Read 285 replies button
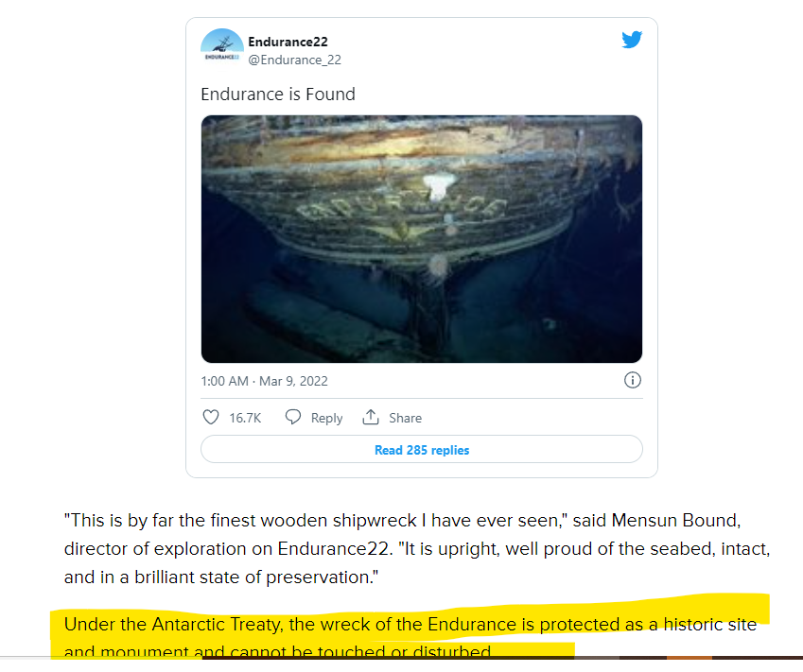Screen dimensions: 803x672 pyautogui.click(x=422, y=449)
